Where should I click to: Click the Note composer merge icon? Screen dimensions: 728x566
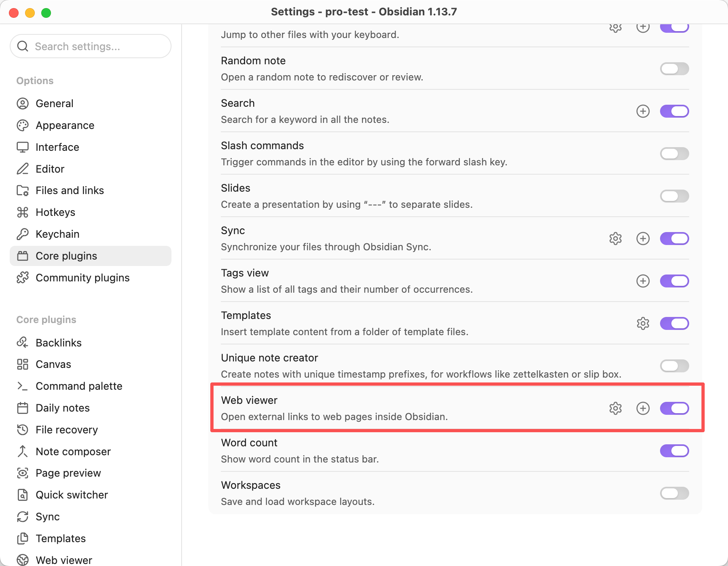pyautogui.click(x=23, y=452)
